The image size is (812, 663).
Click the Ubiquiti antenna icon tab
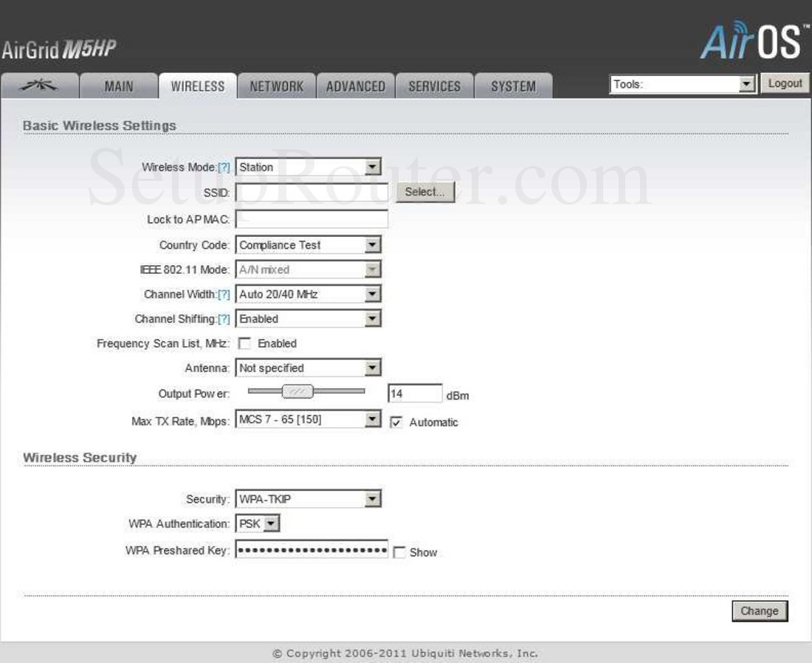point(41,86)
